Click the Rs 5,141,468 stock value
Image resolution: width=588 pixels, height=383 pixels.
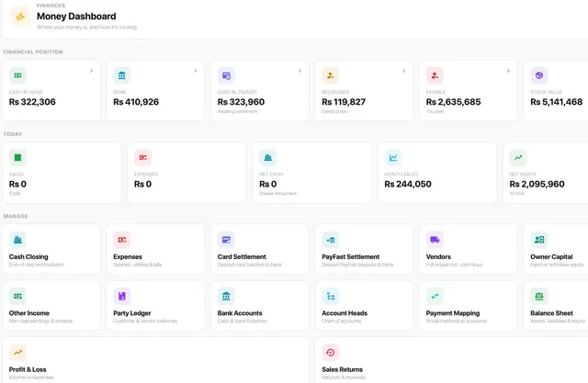557,102
